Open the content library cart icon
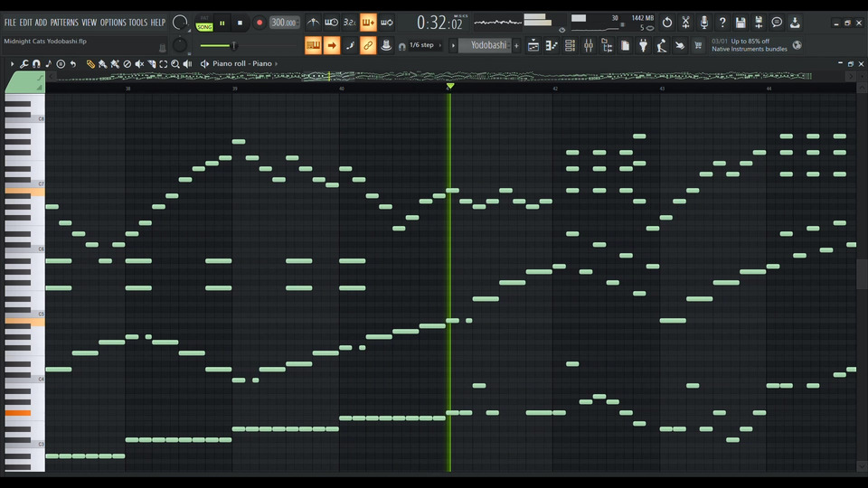Screen dimensions: 868x488 point(698,45)
